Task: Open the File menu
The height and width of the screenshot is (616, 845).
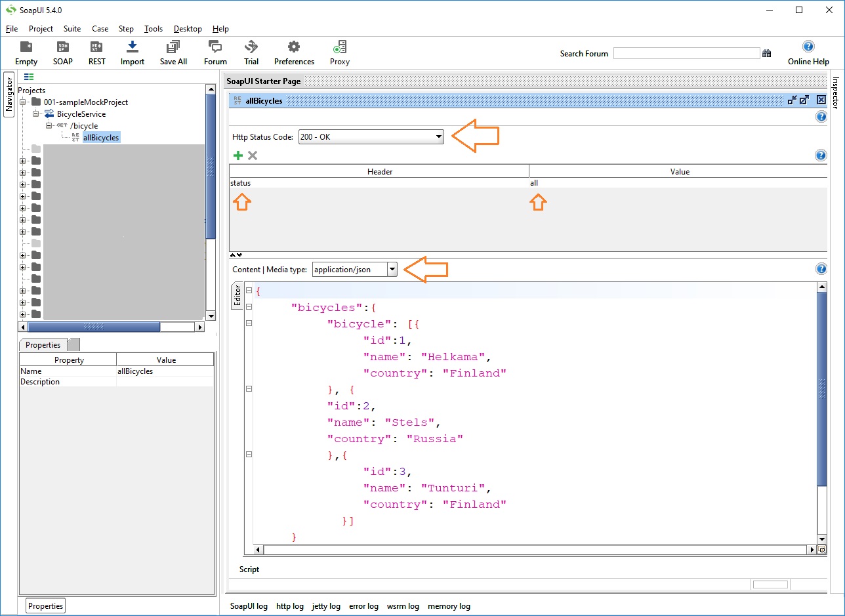Action: point(12,29)
